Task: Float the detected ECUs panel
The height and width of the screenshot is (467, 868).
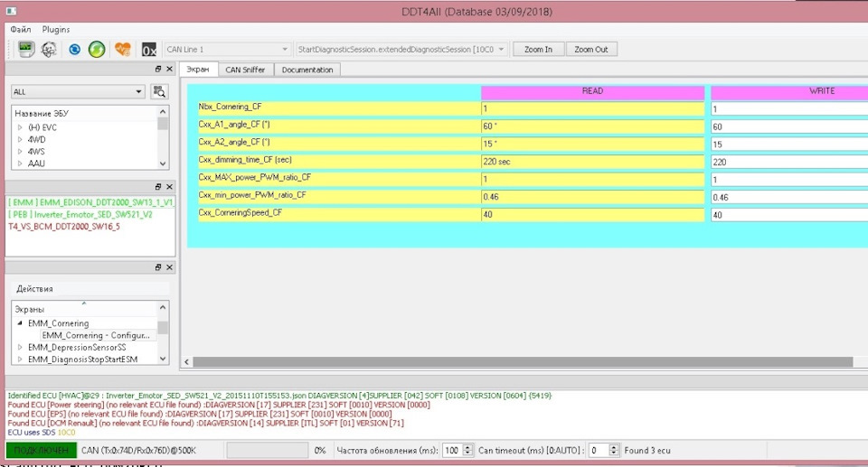Action: pyautogui.click(x=157, y=187)
